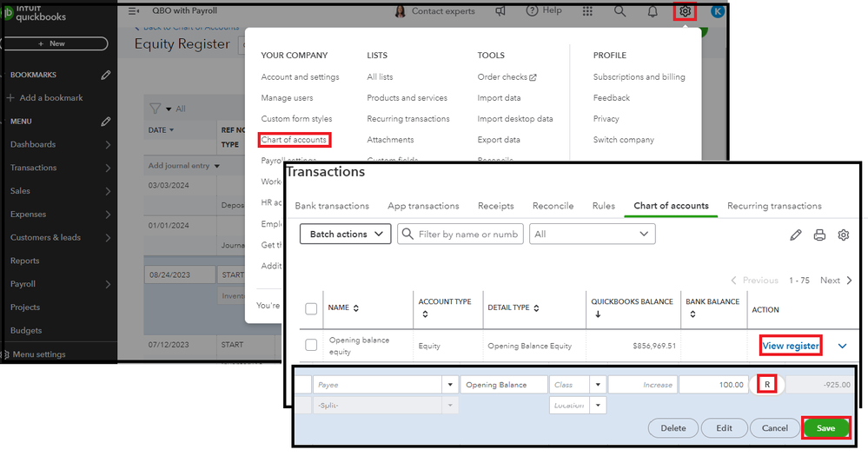Open the Class dropdown arrow
Screen dimensions: 868x456
click(x=598, y=385)
